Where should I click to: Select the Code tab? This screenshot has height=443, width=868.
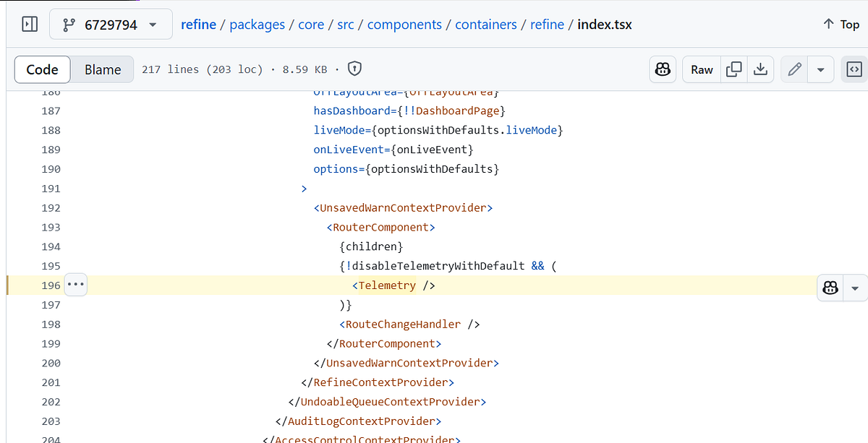[42, 69]
